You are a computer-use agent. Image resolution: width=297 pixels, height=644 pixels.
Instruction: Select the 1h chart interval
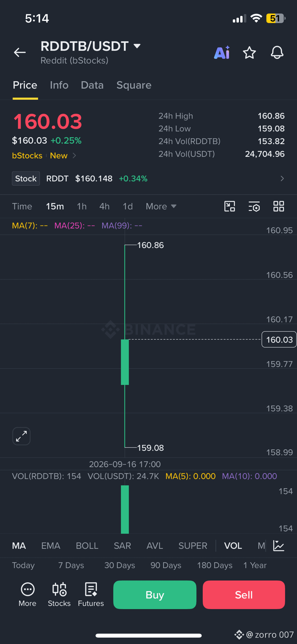(82, 207)
